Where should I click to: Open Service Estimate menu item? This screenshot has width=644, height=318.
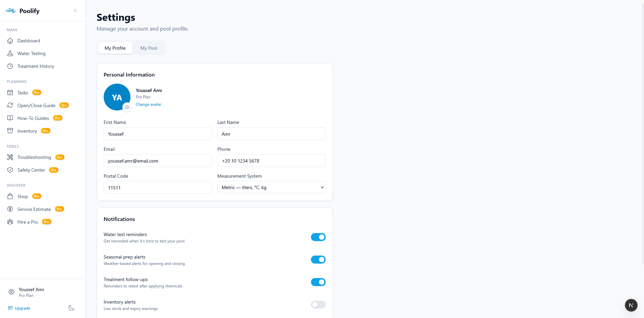pos(43,209)
